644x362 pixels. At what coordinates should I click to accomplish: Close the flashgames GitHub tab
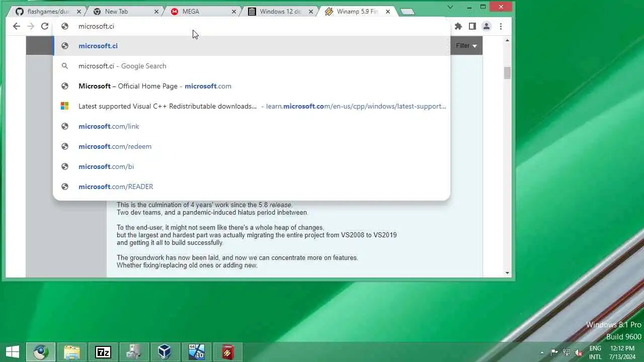coord(78,12)
